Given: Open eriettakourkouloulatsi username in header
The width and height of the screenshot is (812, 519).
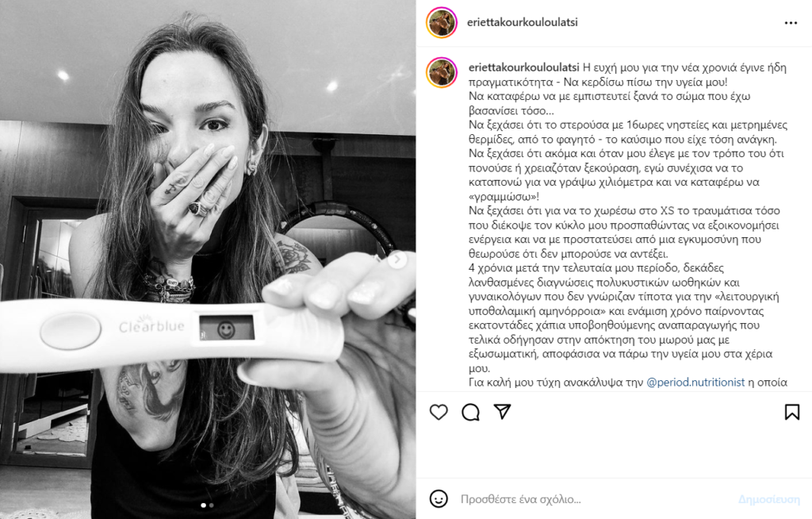Looking at the screenshot, I should 522,22.
